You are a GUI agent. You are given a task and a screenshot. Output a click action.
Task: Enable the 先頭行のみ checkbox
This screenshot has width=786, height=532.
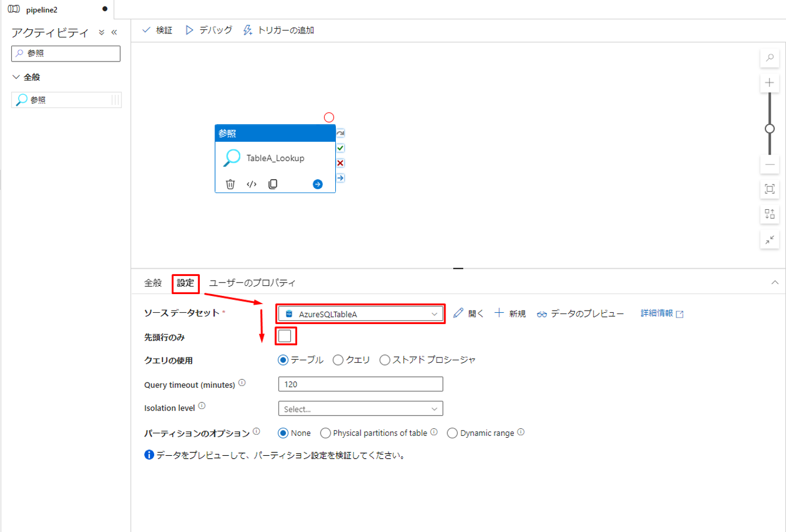coord(285,336)
